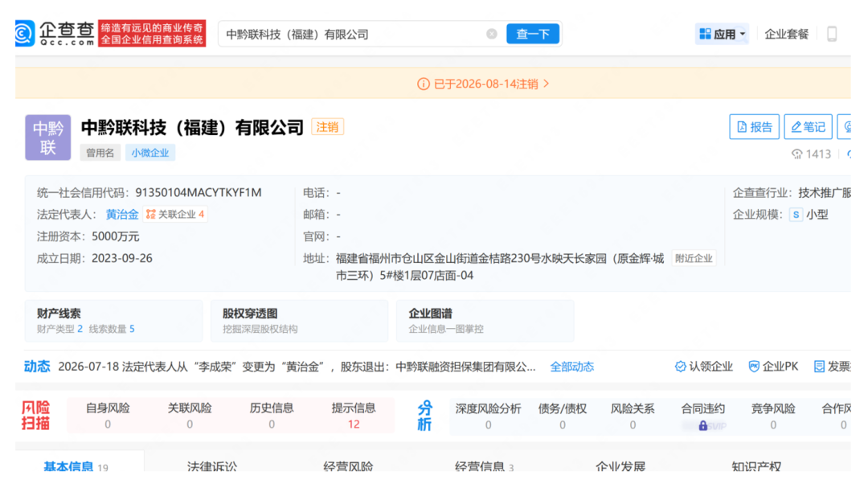Viewport: 868px width, 492px height.
Task: Click the red slogan banner next to logo
Action: pyautogui.click(x=152, y=34)
